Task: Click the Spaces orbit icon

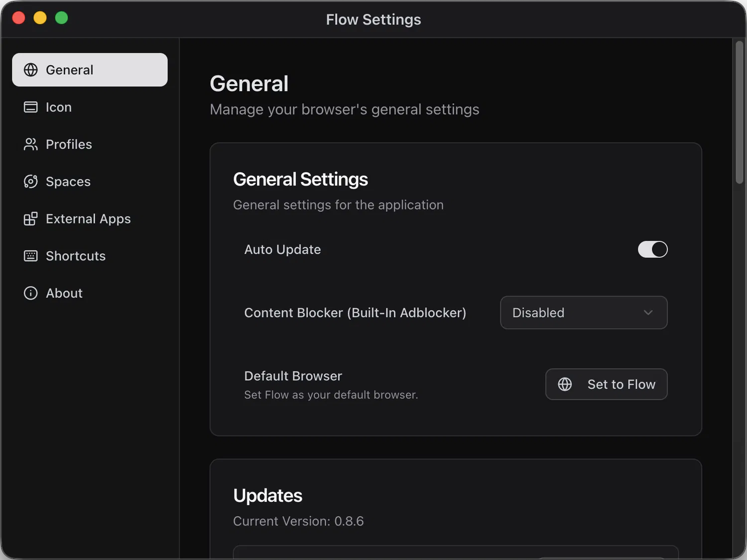Action: coord(31,182)
